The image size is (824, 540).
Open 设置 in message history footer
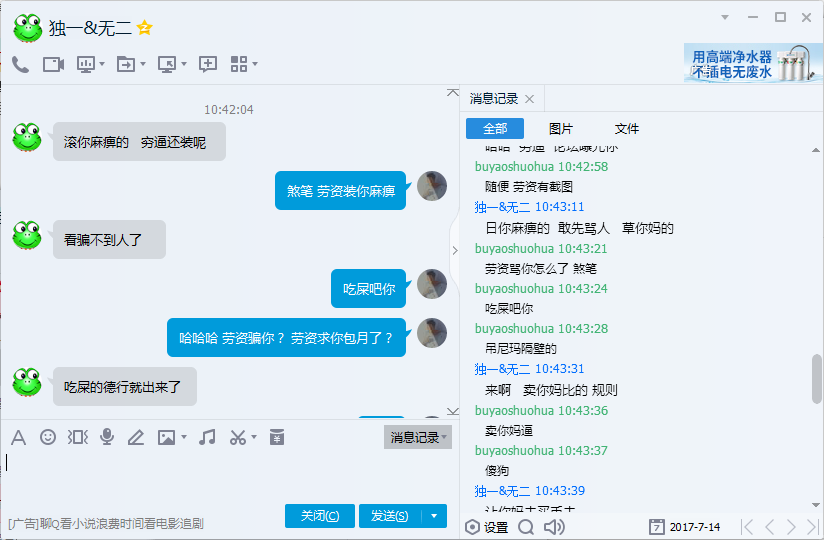point(487,527)
